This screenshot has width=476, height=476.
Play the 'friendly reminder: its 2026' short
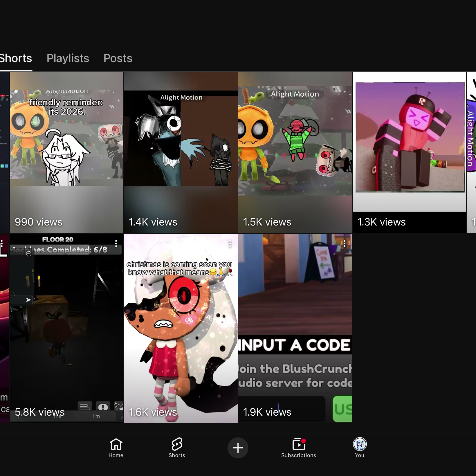coord(66,152)
